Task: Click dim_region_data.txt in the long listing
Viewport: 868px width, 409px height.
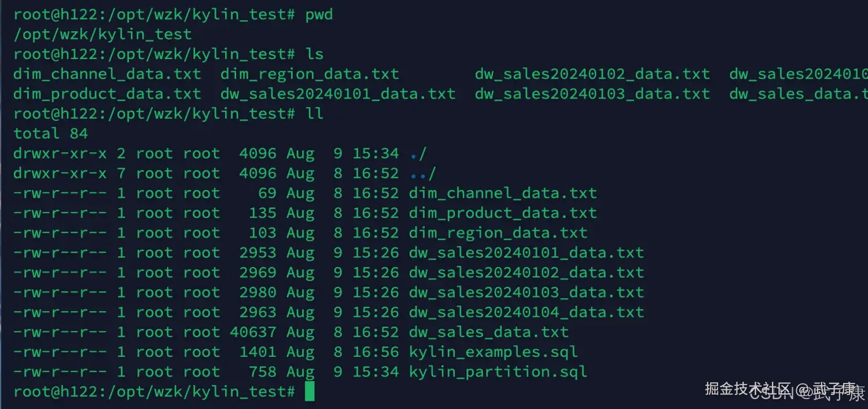Action: coord(498,233)
